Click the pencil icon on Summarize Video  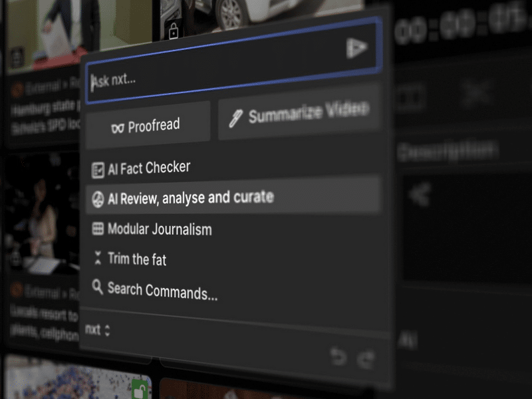point(235,118)
